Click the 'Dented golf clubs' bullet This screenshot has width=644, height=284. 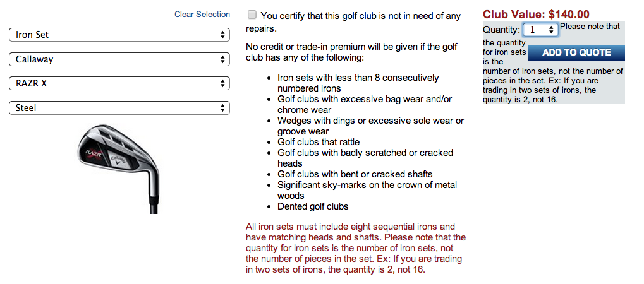[313, 206]
